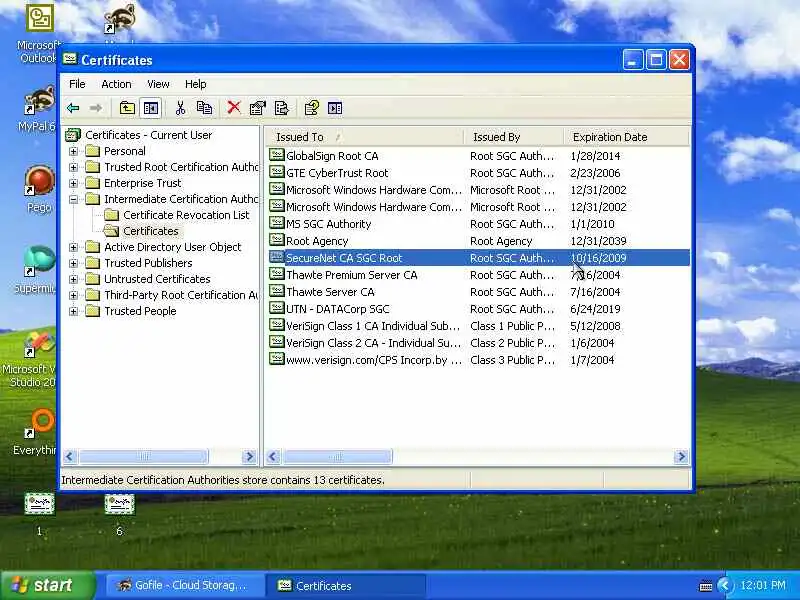Click the Supermium desktop icon
The width and height of the screenshot is (800, 600).
39,262
